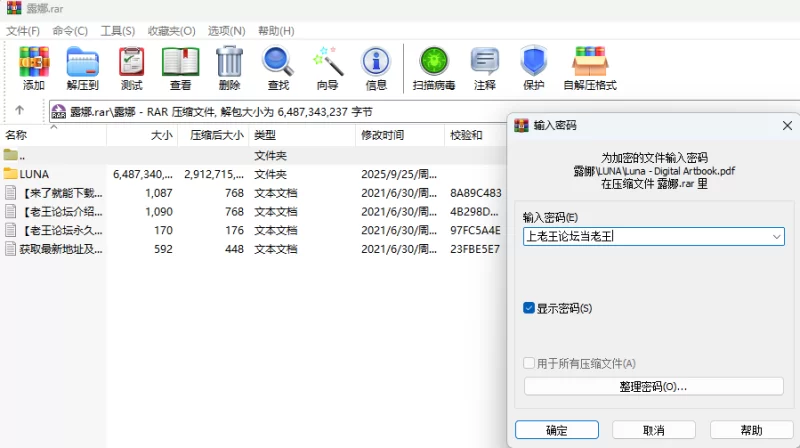Click the 自解压格式 (SFX) icon
This screenshot has height=448, width=800.
590,61
